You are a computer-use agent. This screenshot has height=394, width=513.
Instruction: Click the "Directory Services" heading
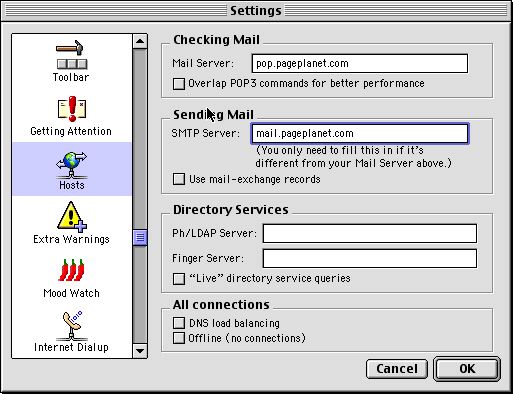point(231,210)
